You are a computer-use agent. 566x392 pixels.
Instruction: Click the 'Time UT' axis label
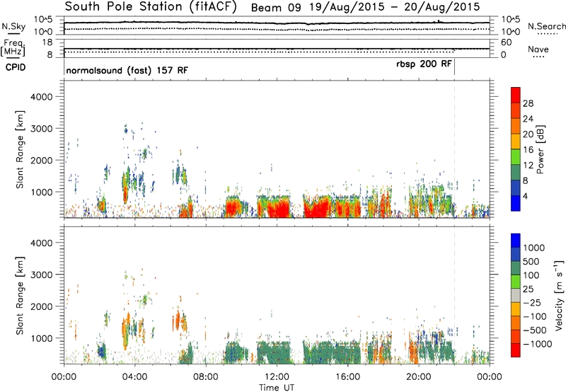point(277,387)
